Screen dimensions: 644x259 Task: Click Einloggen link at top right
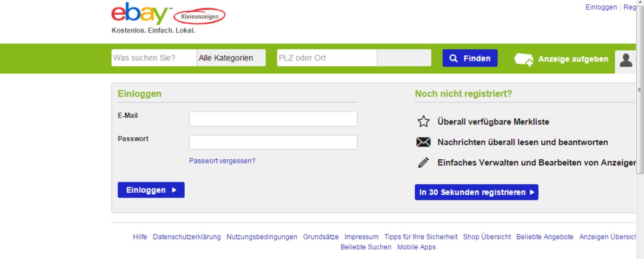click(601, 7)
